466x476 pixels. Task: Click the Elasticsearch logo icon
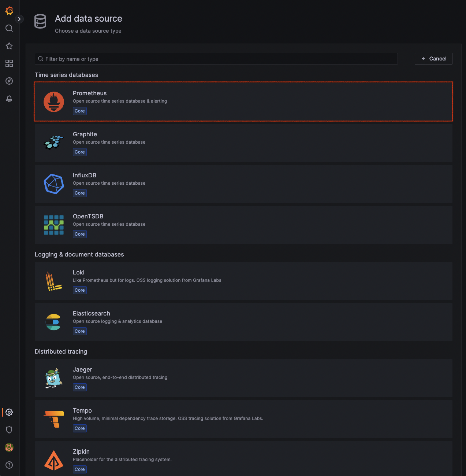pyautogui.click(x=53, y=322)
